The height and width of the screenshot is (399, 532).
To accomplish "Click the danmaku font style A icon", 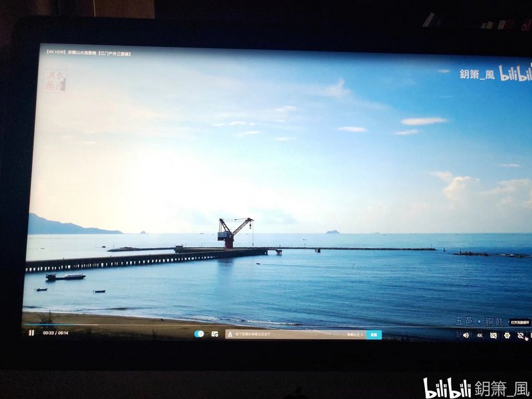I will pos(229,335).
